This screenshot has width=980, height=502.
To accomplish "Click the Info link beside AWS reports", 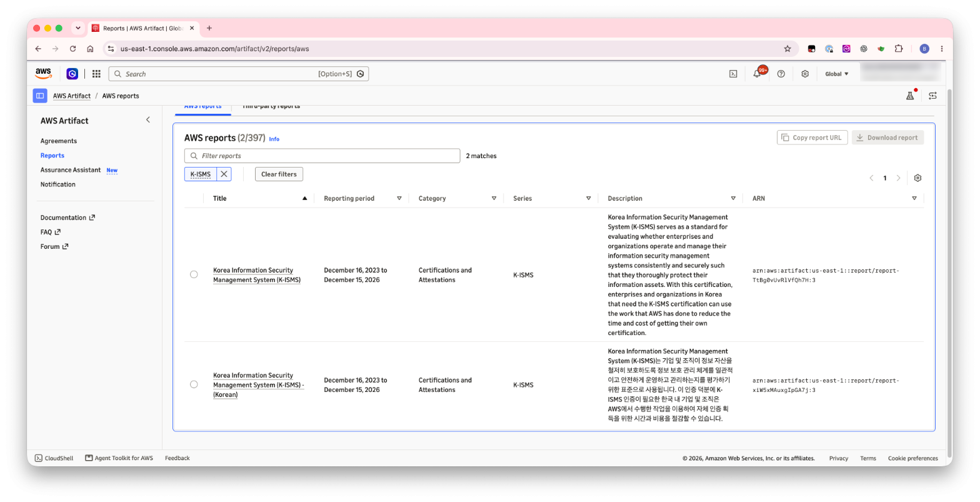I will point(274,139).
